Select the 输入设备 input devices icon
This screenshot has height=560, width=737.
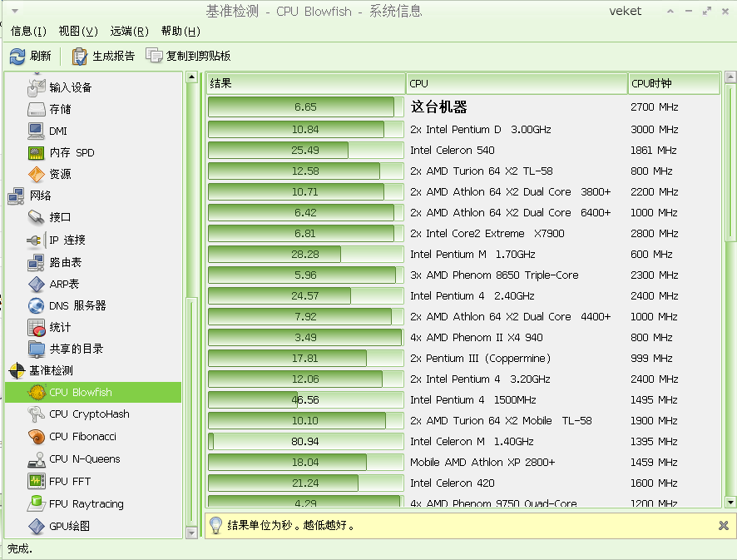(37, 87)
